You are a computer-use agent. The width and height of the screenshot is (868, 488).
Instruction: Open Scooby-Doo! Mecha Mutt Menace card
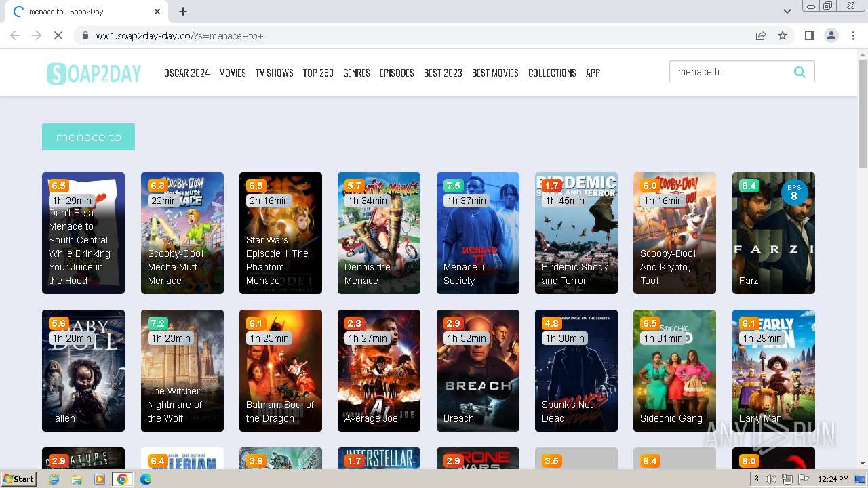(x=182, y=233)
